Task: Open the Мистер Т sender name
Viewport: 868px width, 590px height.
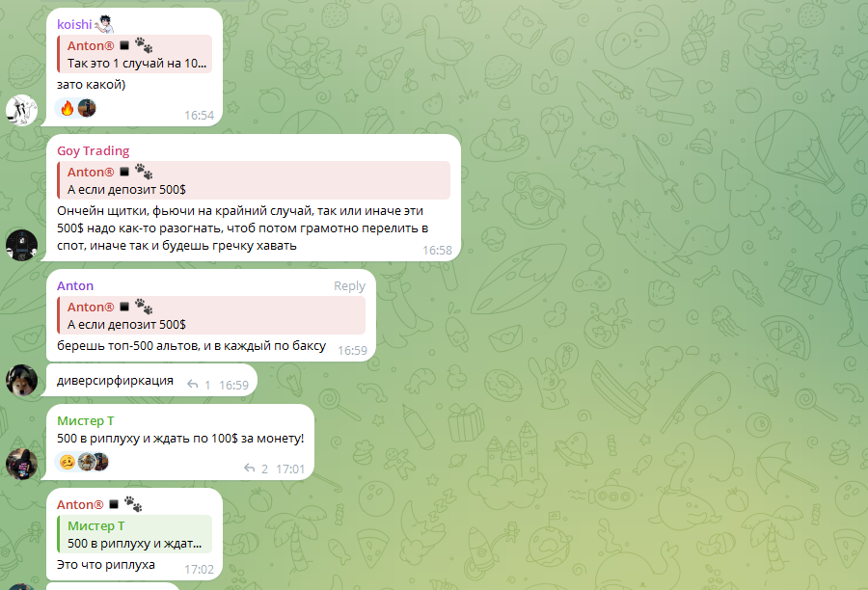Action: (85, 420)
